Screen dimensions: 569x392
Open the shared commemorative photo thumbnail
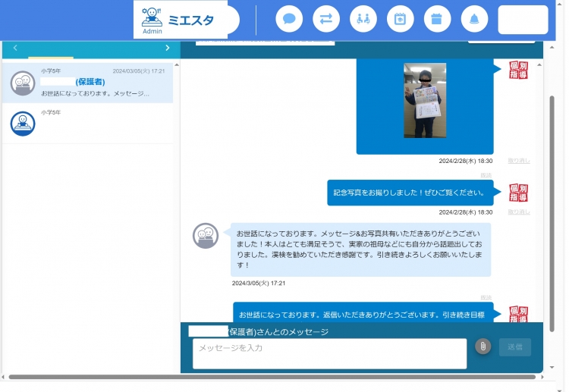pos(425,100)
